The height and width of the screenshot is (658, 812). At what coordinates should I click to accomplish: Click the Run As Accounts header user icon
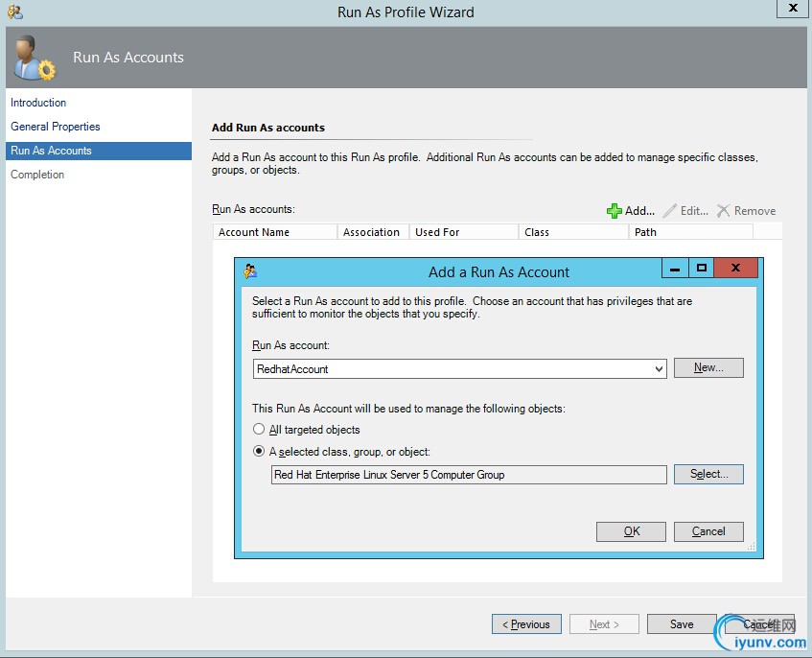point(35,58)
